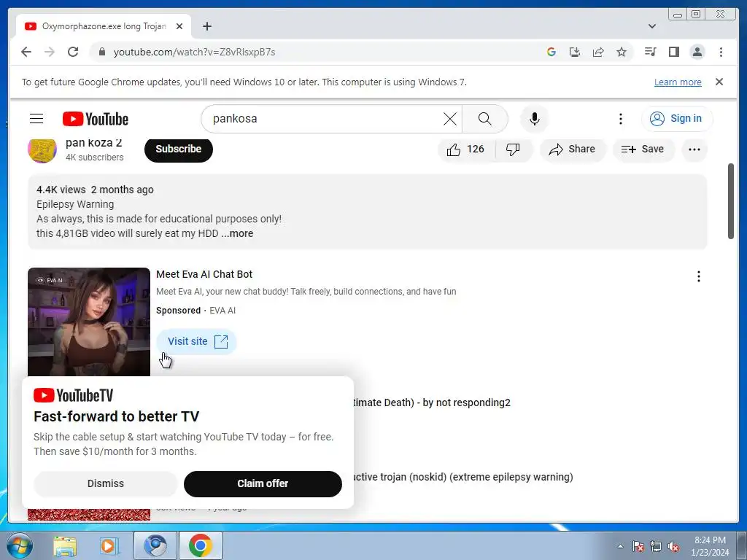Image resolution: width=747 pixels, height=560 pixels.
Task: Open Meet Eva AI Chat Bot title
Action: pos(204,274)
